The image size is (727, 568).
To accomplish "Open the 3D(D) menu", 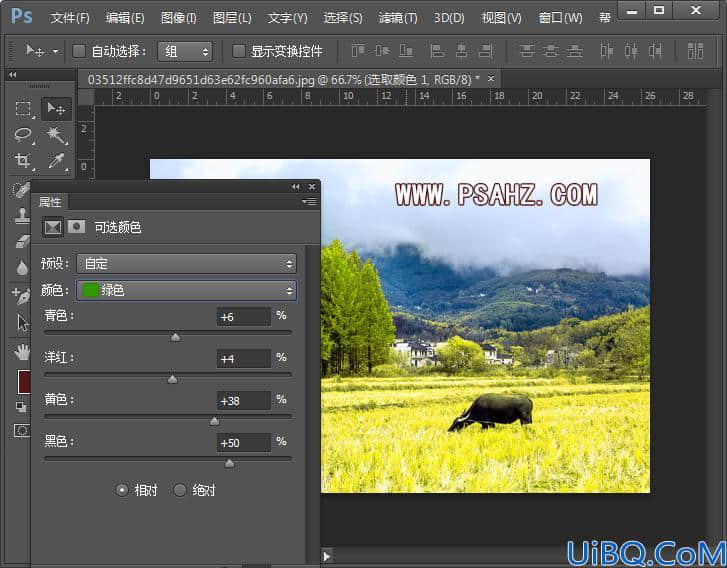I will (449, 18).
